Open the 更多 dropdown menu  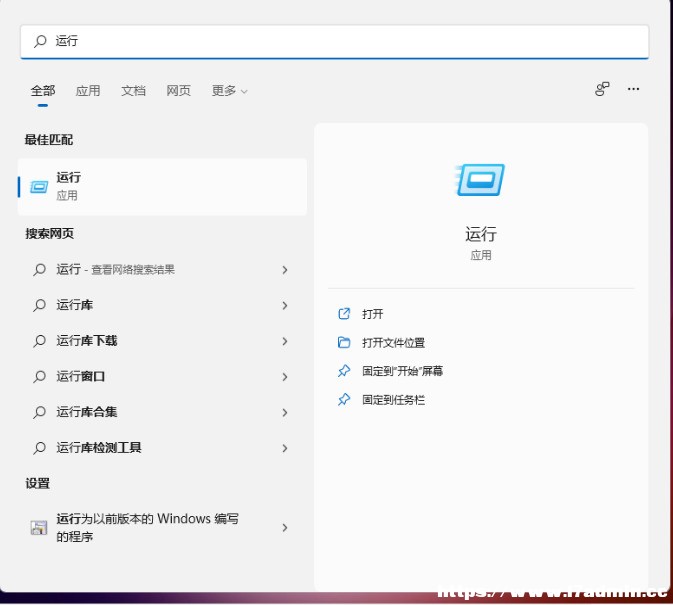(230, 91)
